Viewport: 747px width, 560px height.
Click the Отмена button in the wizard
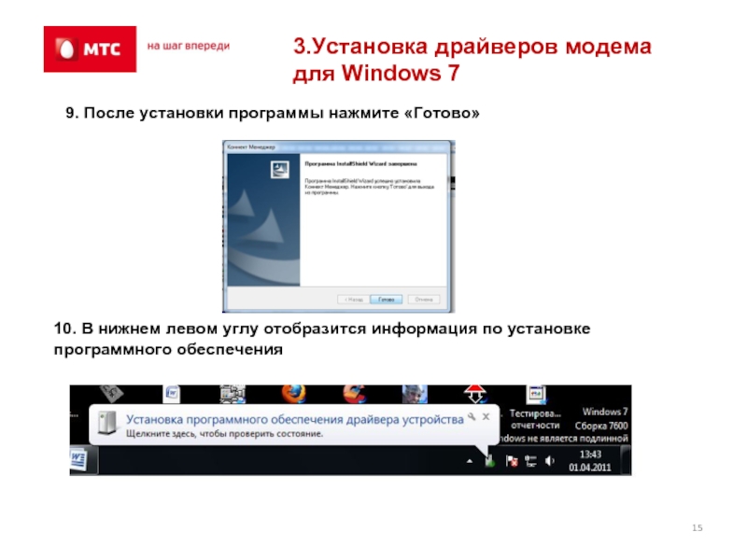[x=424, y=300]
